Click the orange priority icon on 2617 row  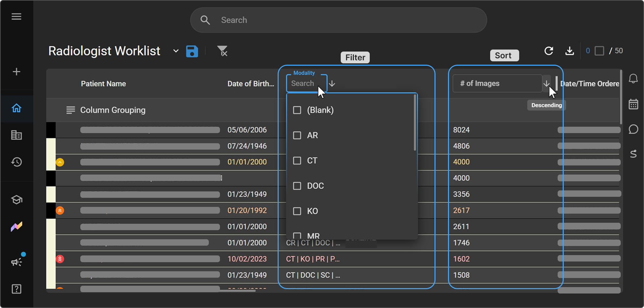point(60,211)
